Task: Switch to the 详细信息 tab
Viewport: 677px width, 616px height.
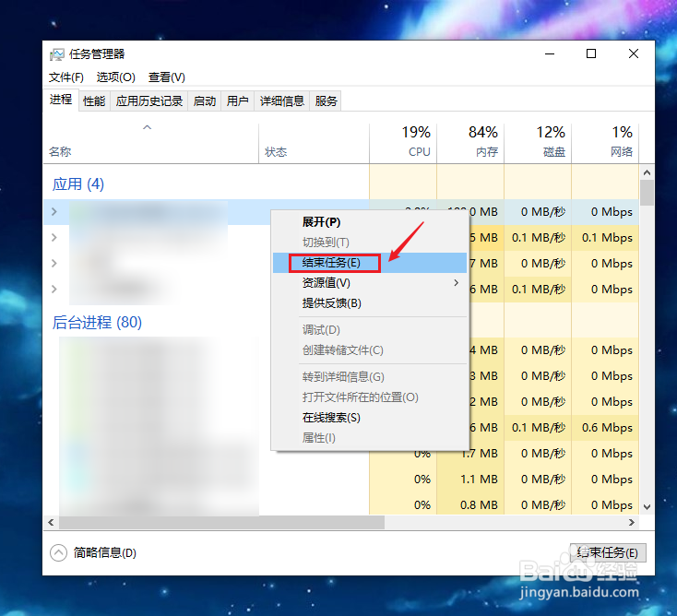Action: [x=282, y=101]
